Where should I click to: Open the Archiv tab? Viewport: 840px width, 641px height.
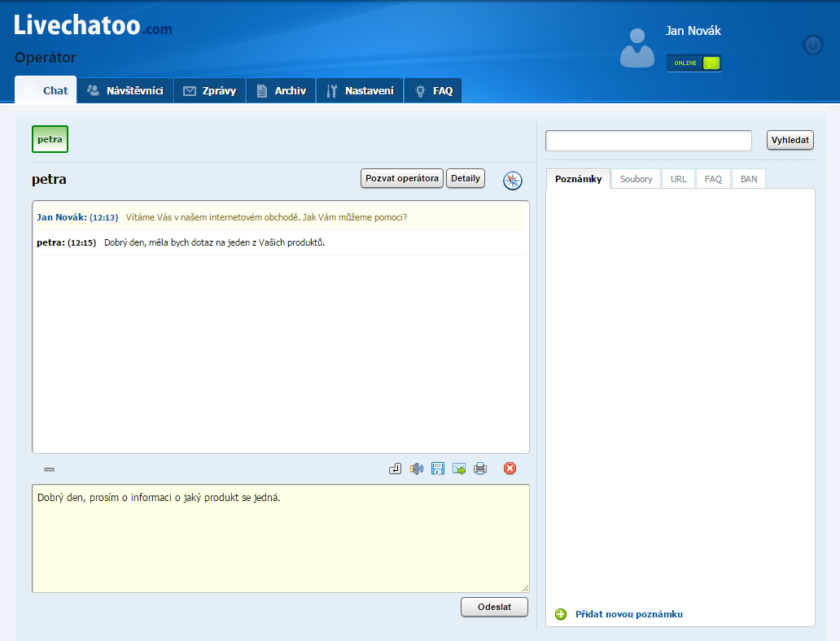pos(281,91)
